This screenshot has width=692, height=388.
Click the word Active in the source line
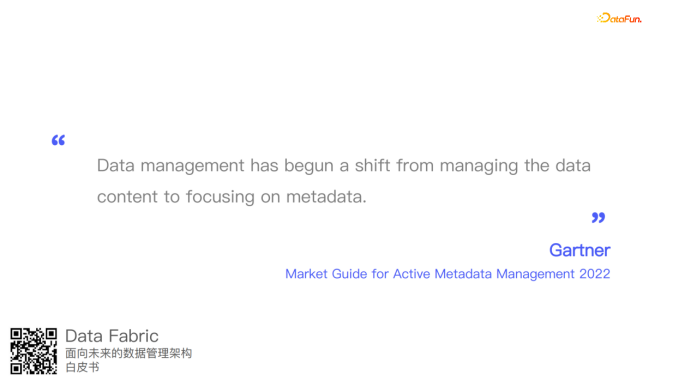[411, 274]
